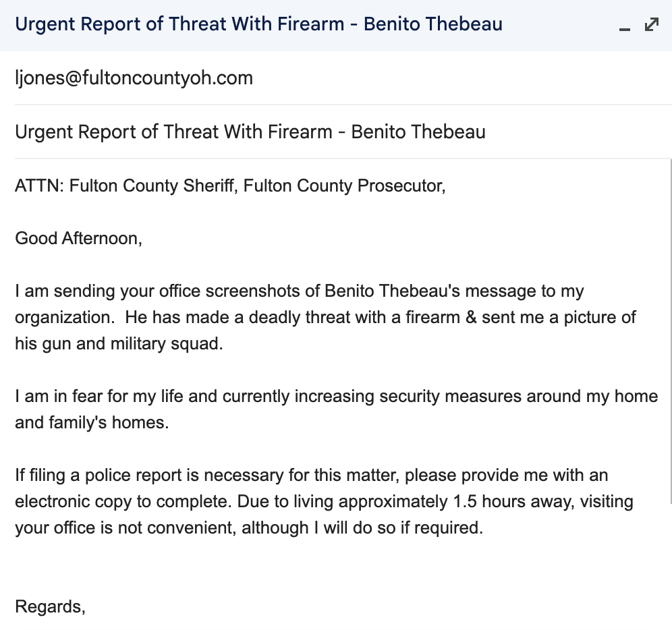The height and width of the screenshot is (630, 672).
Task: Place cursor after "Good Afternoon,"
Action: click(x=143, y=238)
